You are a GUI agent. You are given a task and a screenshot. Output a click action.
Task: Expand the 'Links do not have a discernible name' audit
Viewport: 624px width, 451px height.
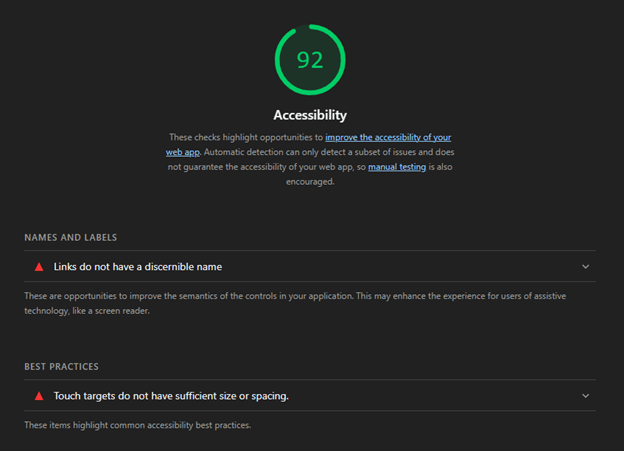click(310, 267)
